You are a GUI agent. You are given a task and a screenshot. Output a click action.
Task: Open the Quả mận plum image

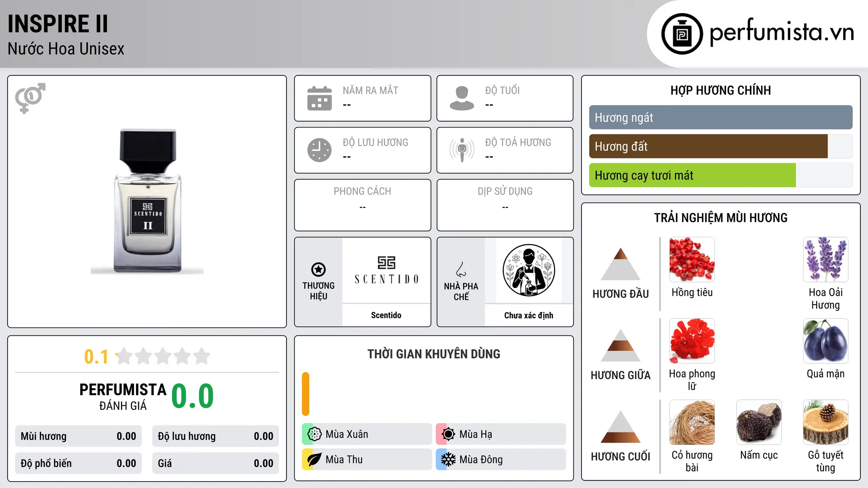click(x=826, y=341)
